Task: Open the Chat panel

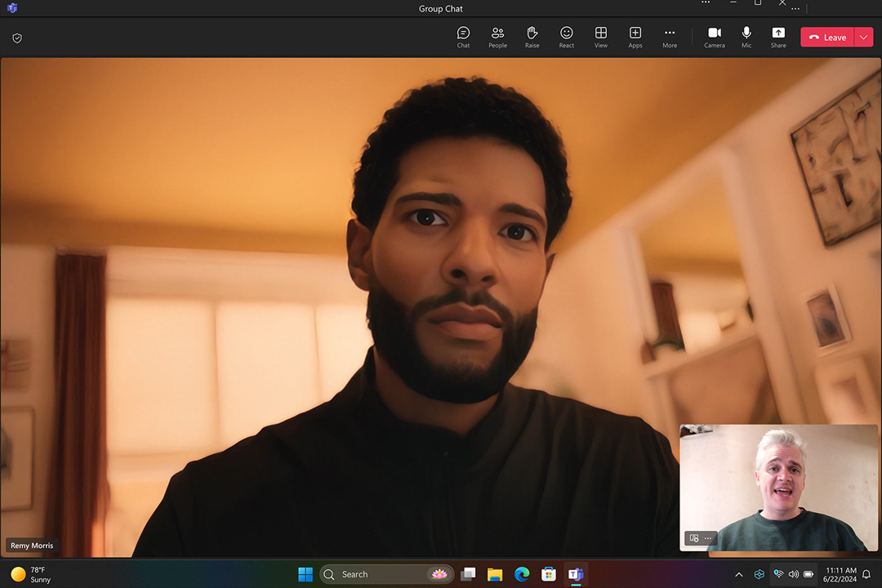Action: coord(463,36)
